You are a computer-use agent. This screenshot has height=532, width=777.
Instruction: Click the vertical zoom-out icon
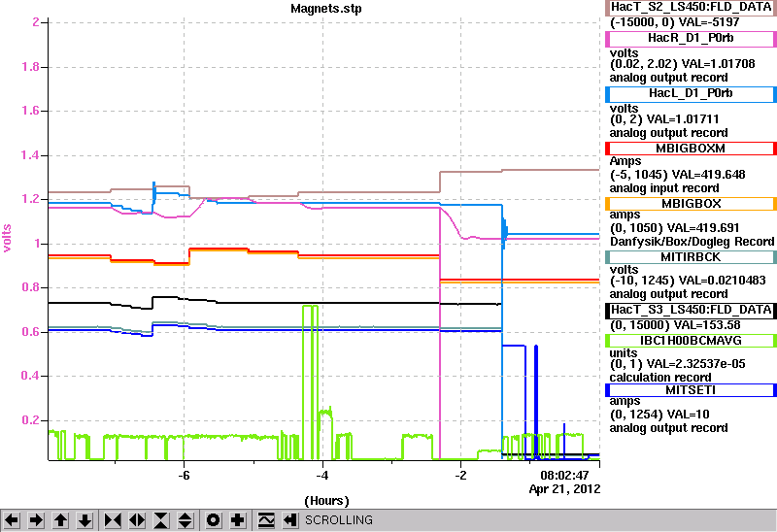point(185,520)
